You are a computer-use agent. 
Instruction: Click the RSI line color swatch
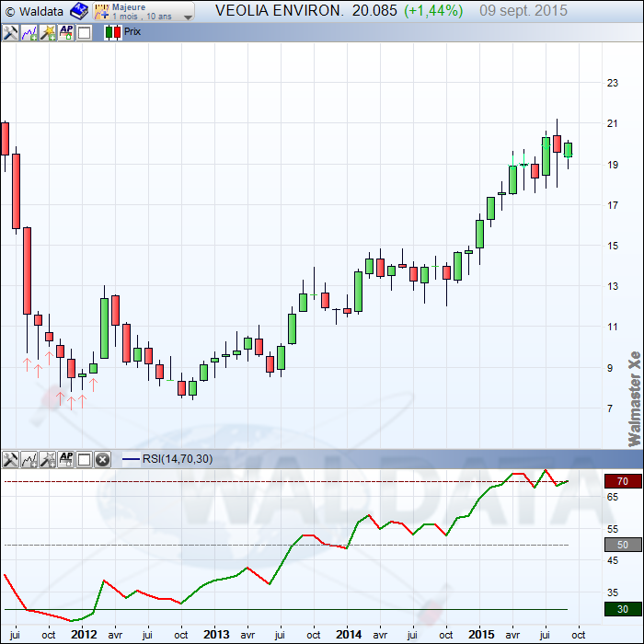pyautogui.click(x=131, y=459)
